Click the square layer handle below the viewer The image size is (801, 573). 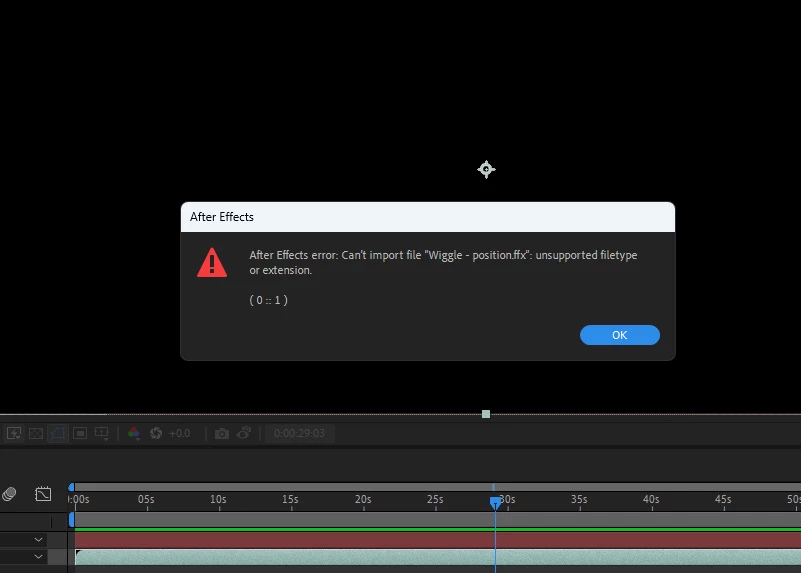click(486, 414)
